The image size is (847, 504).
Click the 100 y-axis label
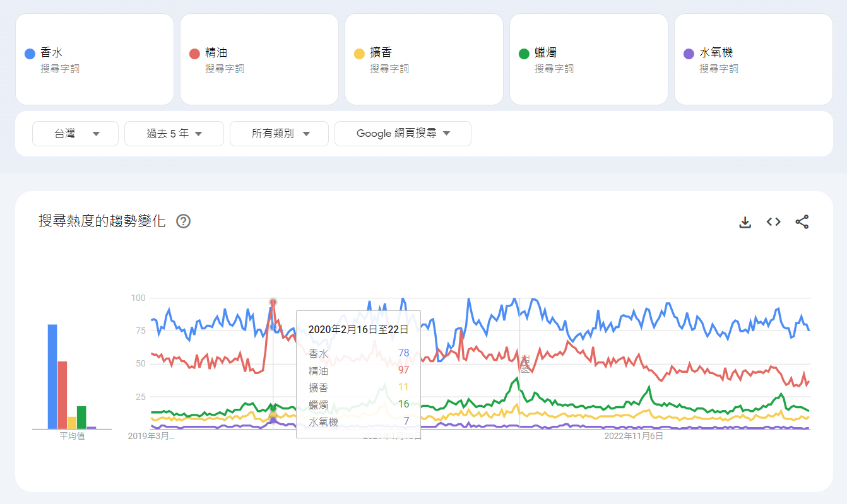click(x=138, y=298)
